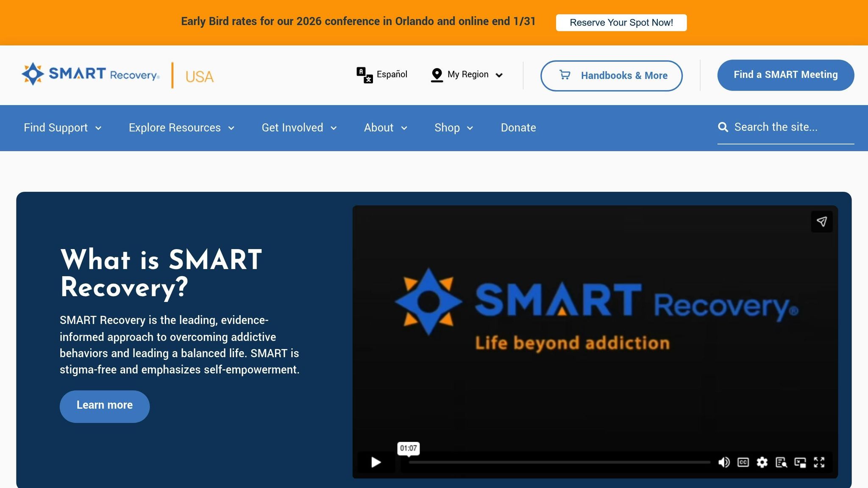
Task: Open the About menu
Action: point(385,128)
